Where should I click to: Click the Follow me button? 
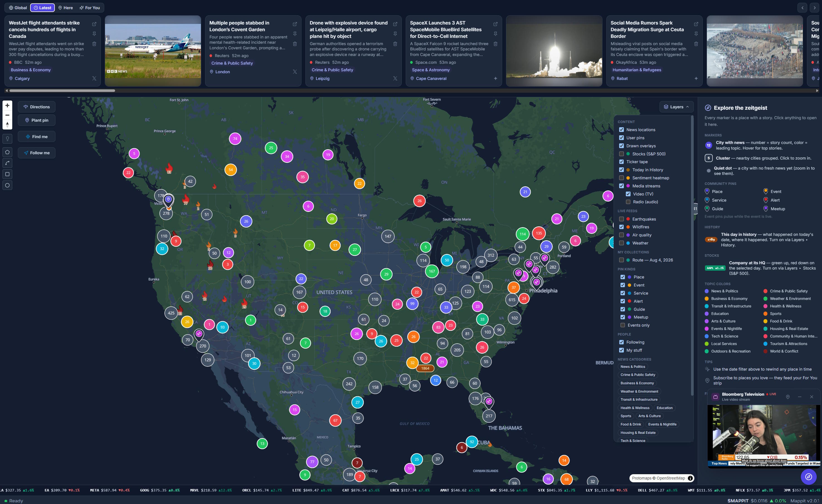(37, 153)
